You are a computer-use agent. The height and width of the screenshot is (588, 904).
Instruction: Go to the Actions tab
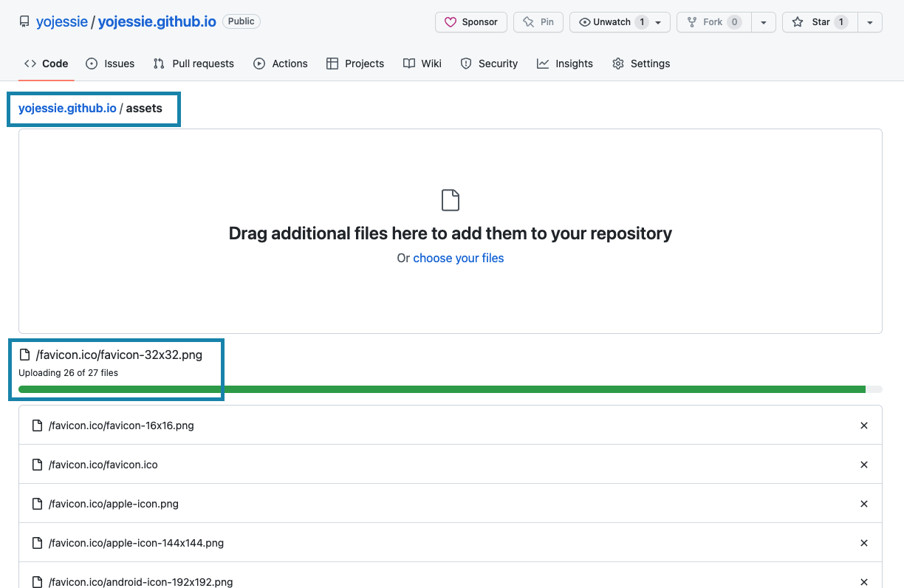(281, 64)
